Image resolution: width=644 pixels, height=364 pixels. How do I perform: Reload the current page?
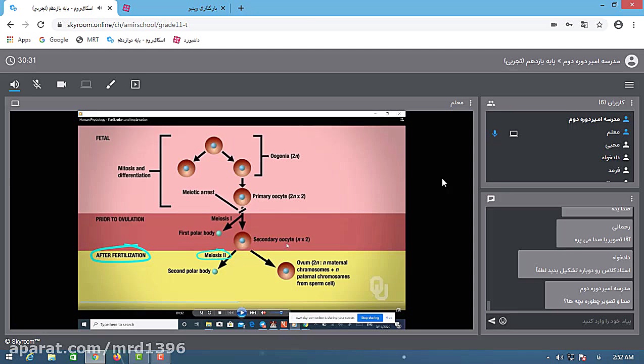click(x=41, y=25)
